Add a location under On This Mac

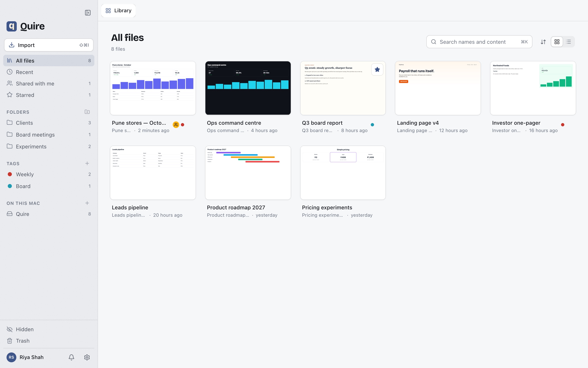87,203
